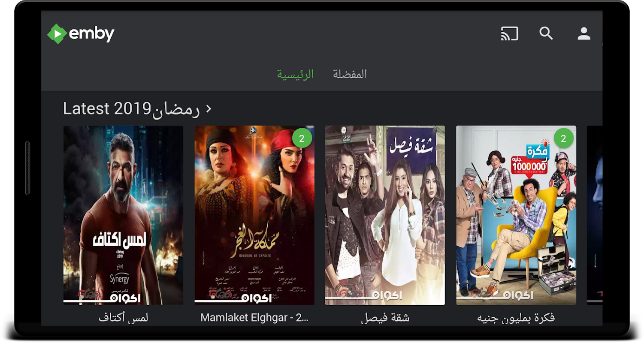Open the لمس اكتاف poster thumbnail
This screenshot has width=644, height=343.
[123, 215]
